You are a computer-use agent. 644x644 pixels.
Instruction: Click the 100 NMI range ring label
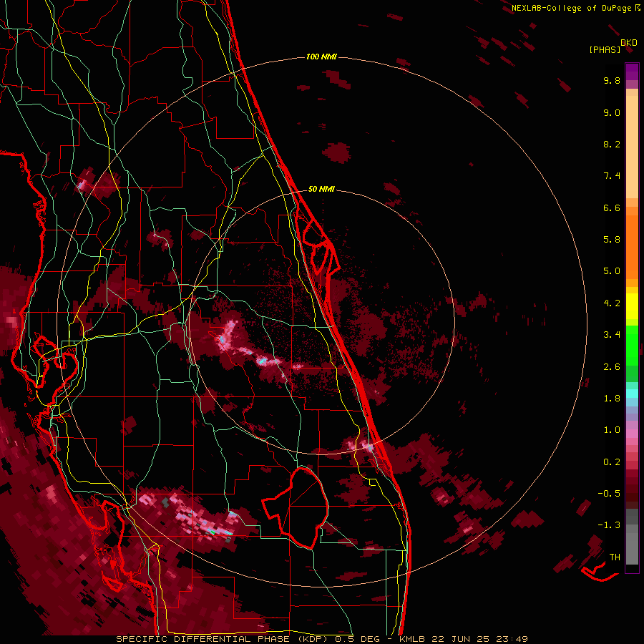[x=321, y=57]
